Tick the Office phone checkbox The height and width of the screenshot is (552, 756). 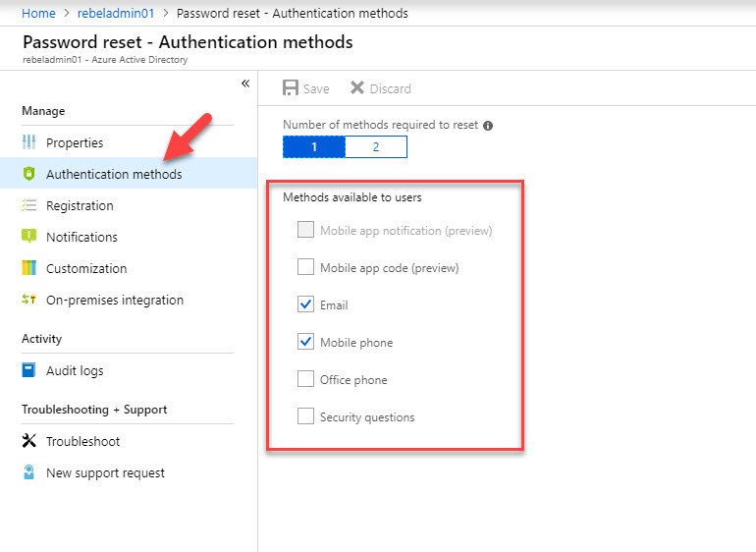(305, 379)
